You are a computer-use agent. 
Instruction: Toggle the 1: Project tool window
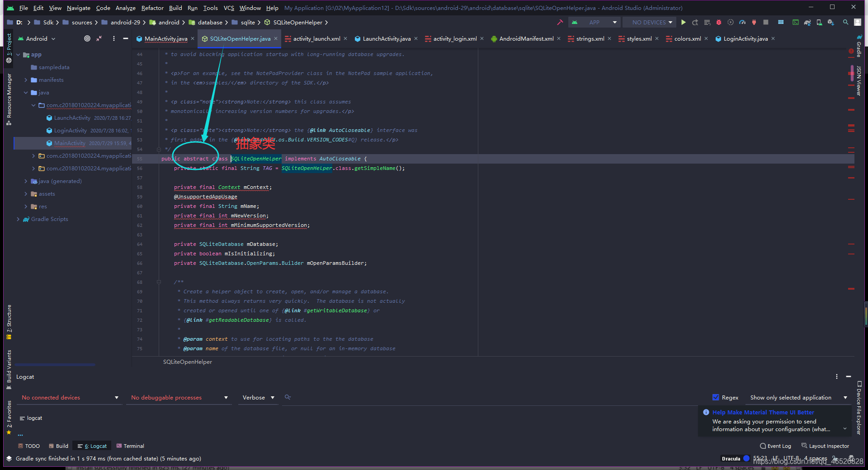click(x=9, y=47)
